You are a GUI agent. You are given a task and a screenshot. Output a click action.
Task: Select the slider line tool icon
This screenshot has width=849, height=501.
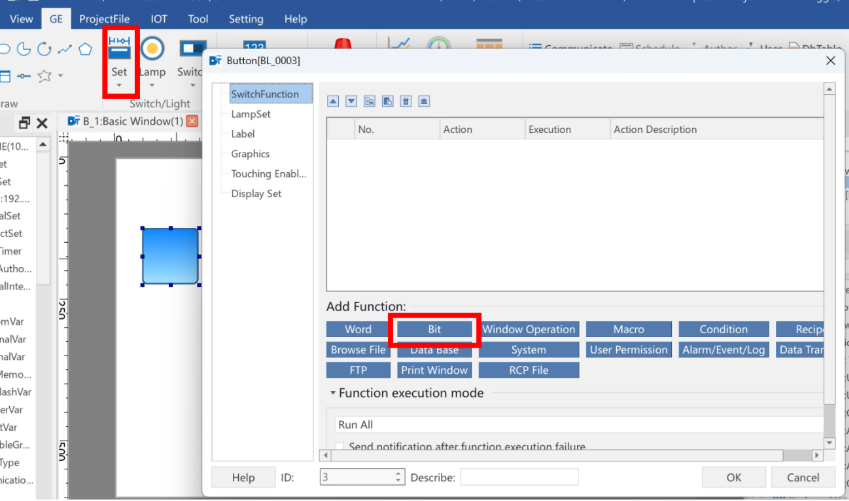[24, 76]
